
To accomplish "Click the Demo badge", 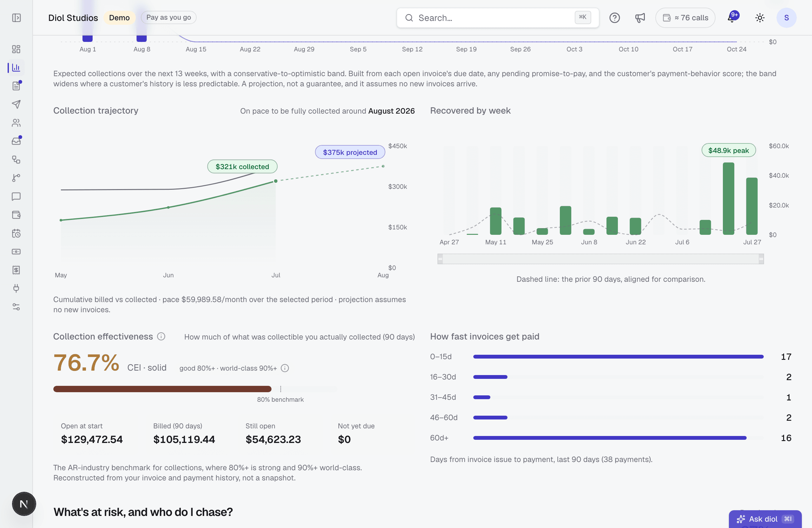I will [x=119, y=18].
